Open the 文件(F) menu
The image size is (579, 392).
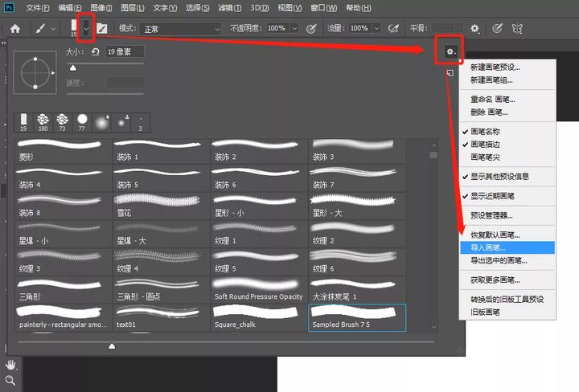[38, 8]
